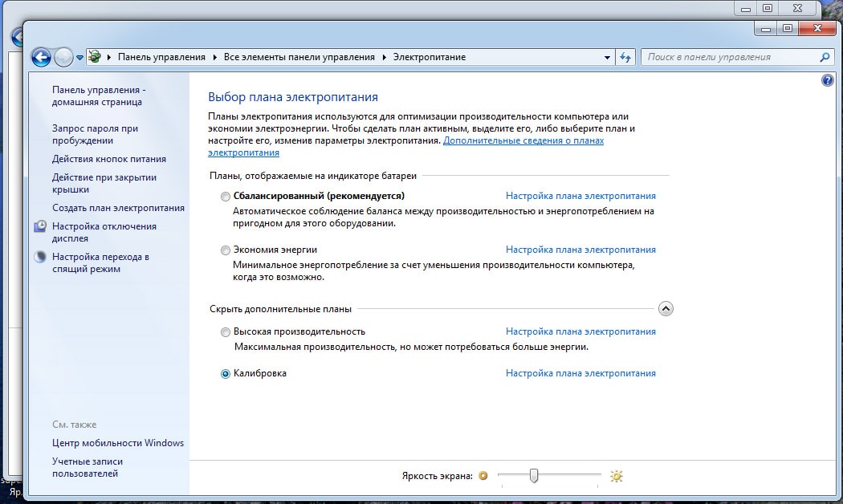The width and height of the screenshot is (843, 504).
Task: Select the Высокая производительность power plan
Action: [226, 332]
